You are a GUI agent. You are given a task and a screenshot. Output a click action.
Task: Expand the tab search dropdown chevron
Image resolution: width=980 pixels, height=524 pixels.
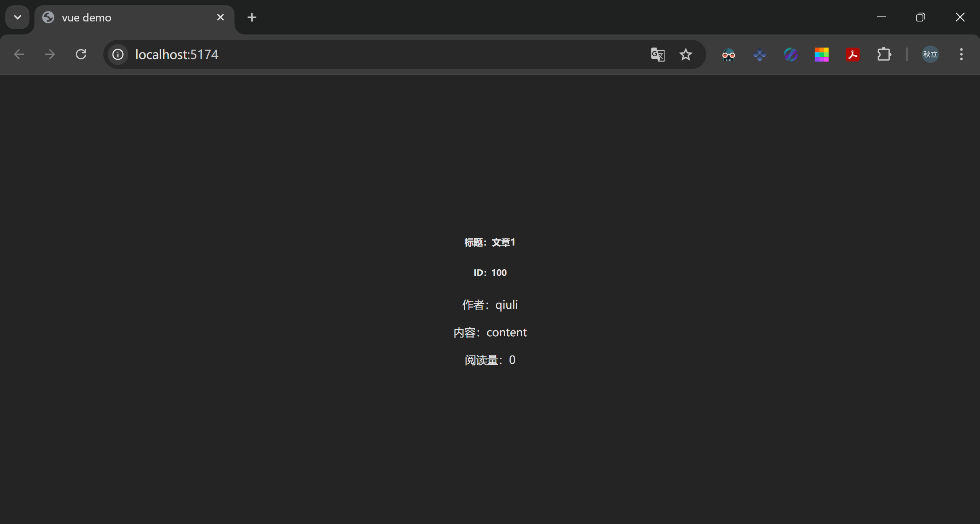(18, 17)
